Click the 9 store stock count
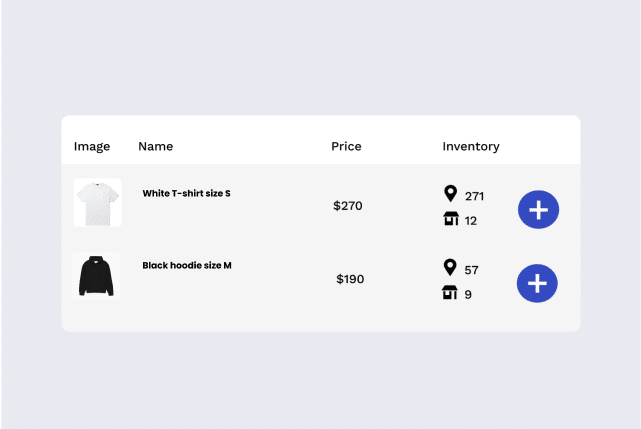The width and height of the screenshot is (641, 429). (468, 294)
